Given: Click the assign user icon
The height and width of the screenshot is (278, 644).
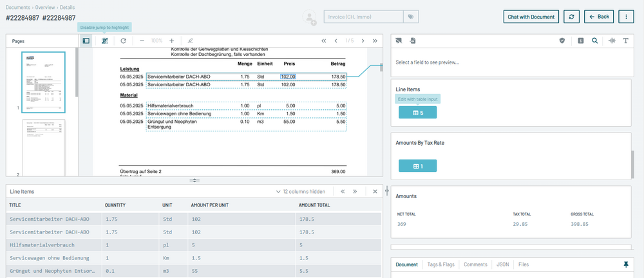Looking at the screenshot, I should click(x=310, y=18).
